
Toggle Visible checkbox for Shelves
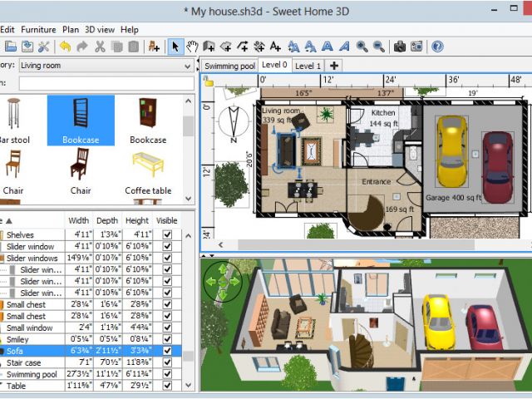pyautogui.click(x=167, y=234)
